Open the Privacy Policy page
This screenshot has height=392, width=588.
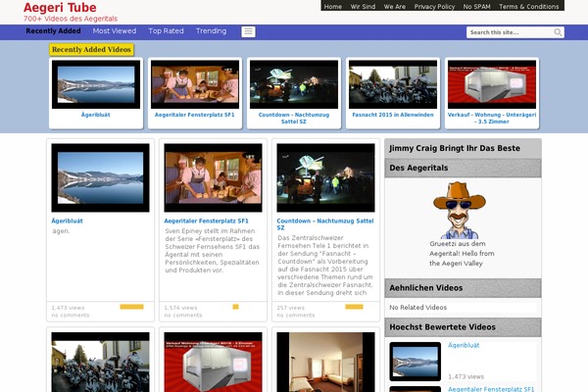pos(434,7)
